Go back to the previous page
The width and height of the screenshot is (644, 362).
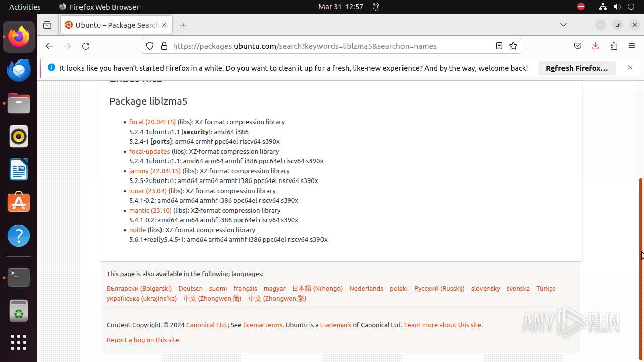click(x=49, y=46)
